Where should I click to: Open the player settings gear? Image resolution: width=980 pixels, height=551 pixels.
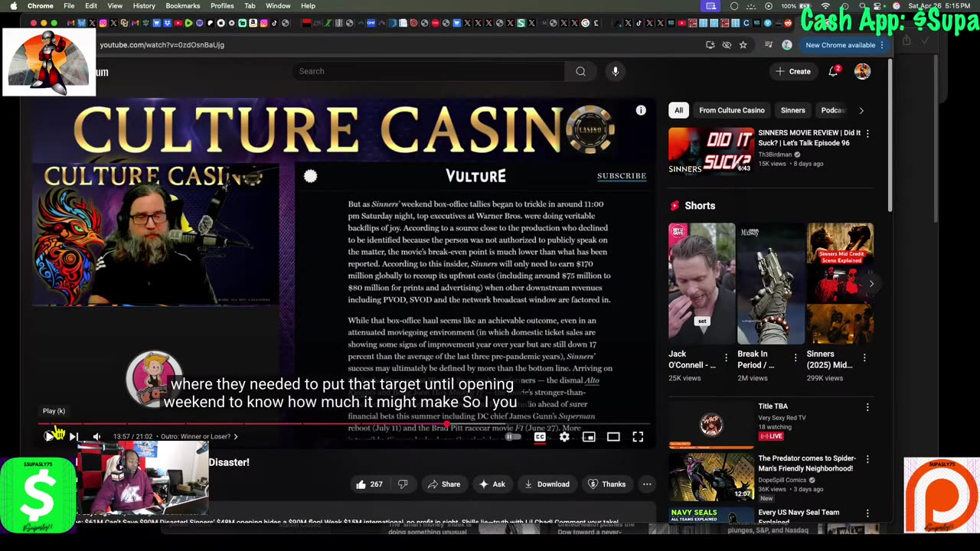tap(564, 437)
